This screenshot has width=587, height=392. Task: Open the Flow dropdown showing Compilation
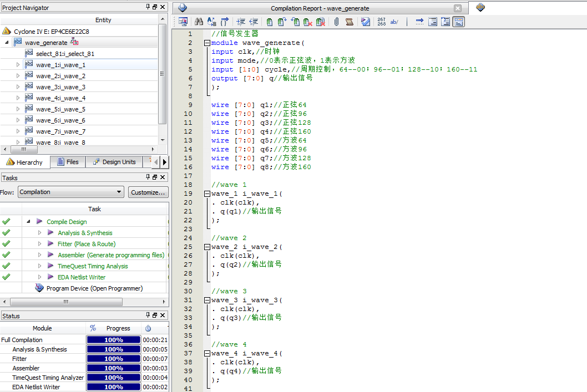(70, 192)
